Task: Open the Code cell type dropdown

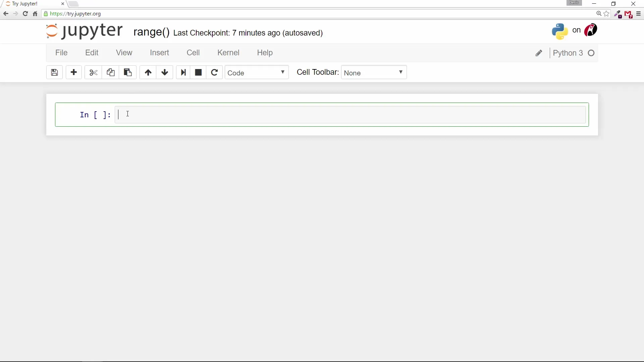Action: [x=257, y=72]
